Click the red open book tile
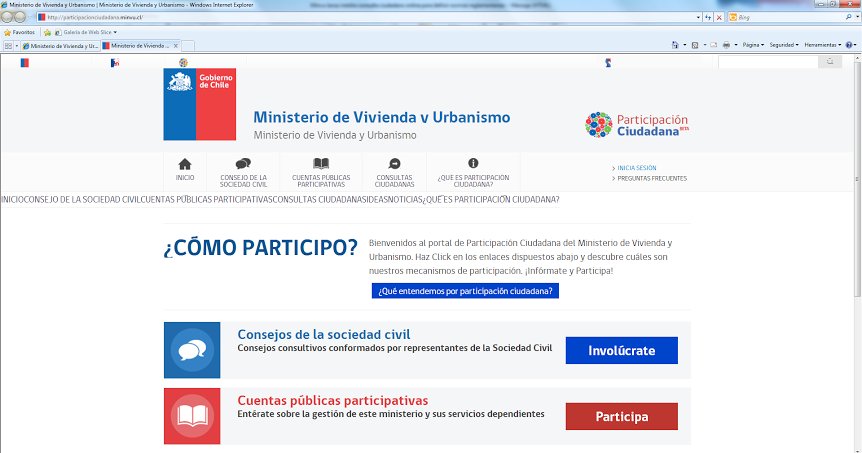This screenshot has width=862, height=453. pyautogui.click(x=192, y=416)
